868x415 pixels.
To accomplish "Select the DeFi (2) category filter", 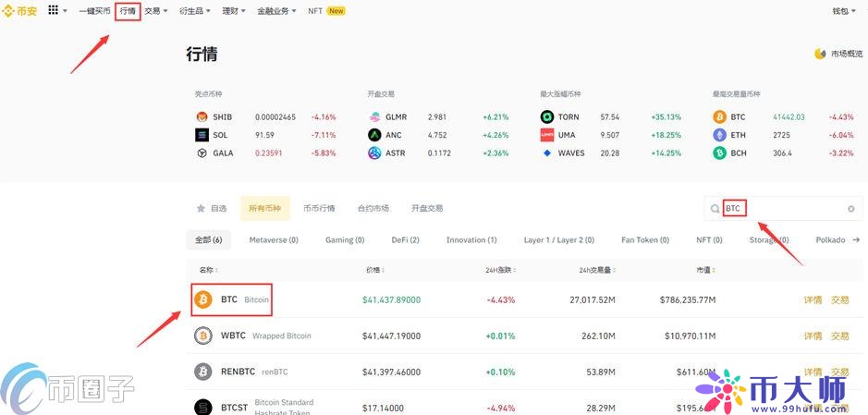I will tap(405, 240).
